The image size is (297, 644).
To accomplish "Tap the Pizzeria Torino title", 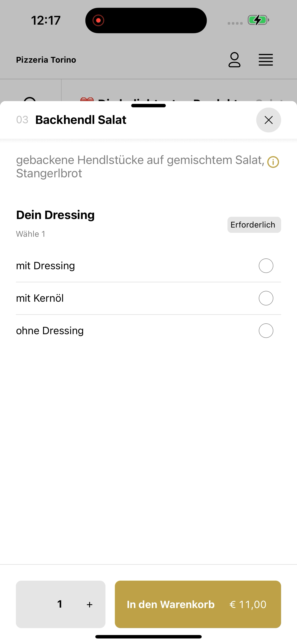I will pos(46,60).
